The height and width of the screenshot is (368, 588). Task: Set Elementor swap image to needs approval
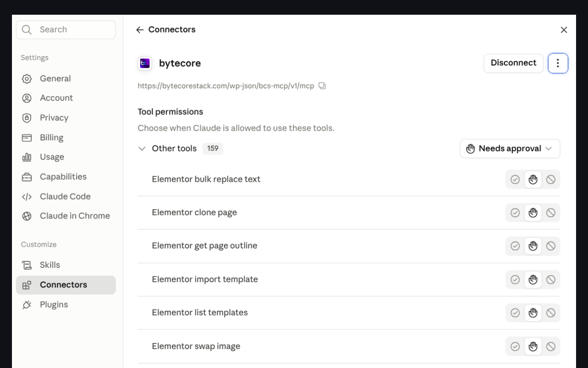tap(533, 346)
